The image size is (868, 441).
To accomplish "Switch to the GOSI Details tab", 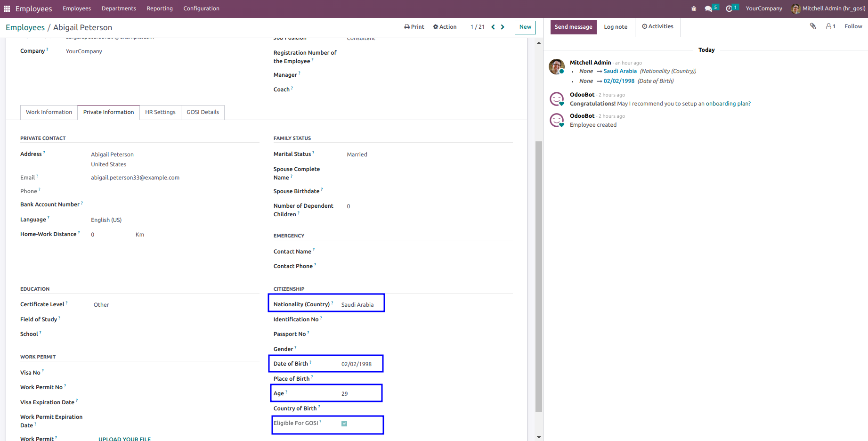I will (x=203, y=112).
